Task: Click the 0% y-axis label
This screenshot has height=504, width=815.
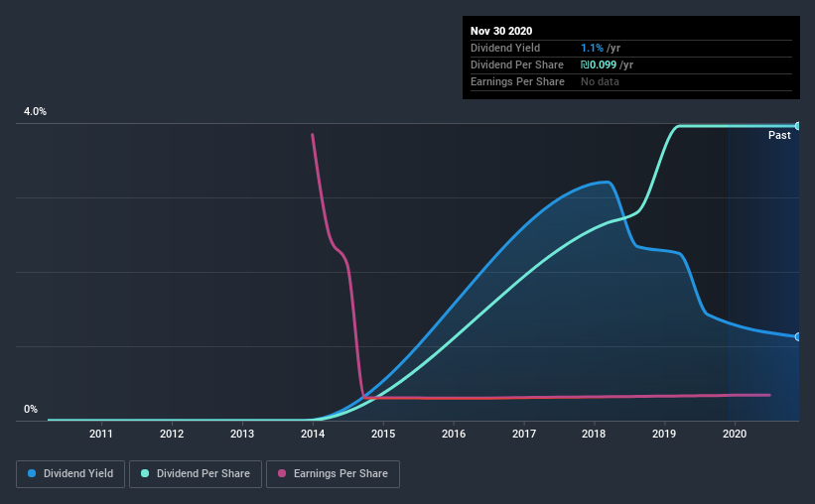Action: [x=31, y=410]
